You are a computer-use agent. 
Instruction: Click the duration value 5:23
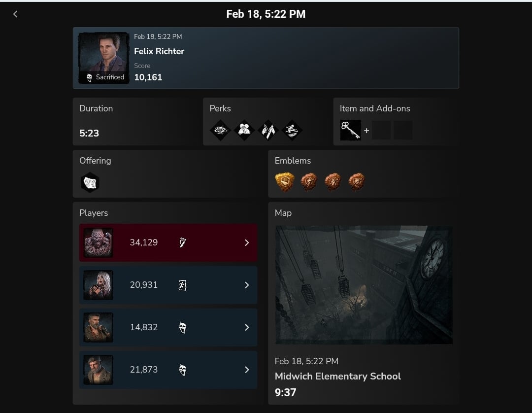coord(89,133)
